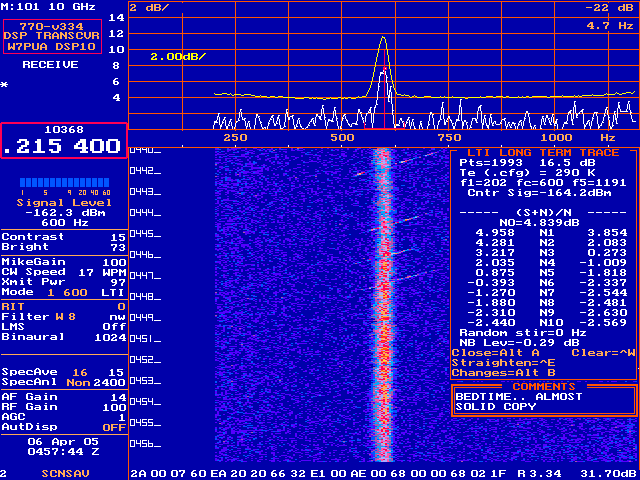Toggle the RIT setting
Image resolution: width=640 pixels, height=480 pixels.
click(64, 306)
